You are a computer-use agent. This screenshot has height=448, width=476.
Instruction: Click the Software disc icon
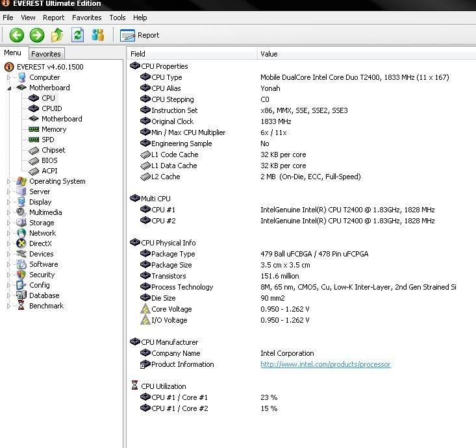(x=21, y=264)
